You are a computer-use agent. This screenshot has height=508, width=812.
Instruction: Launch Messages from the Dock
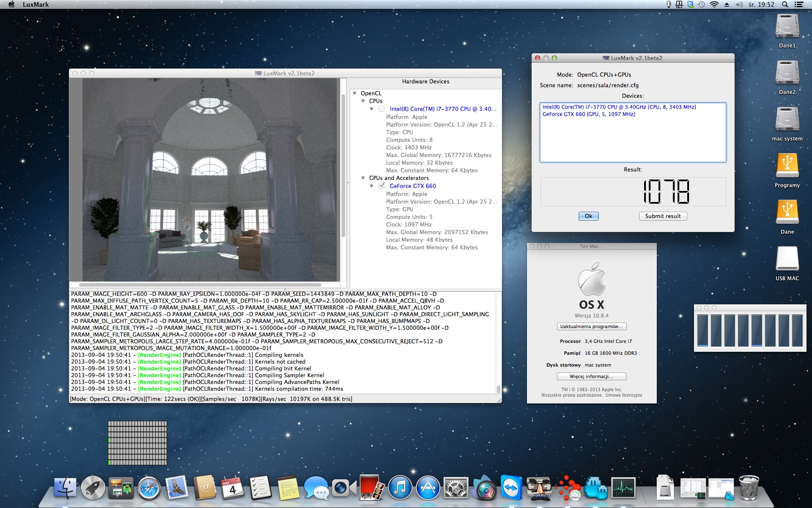316,488
